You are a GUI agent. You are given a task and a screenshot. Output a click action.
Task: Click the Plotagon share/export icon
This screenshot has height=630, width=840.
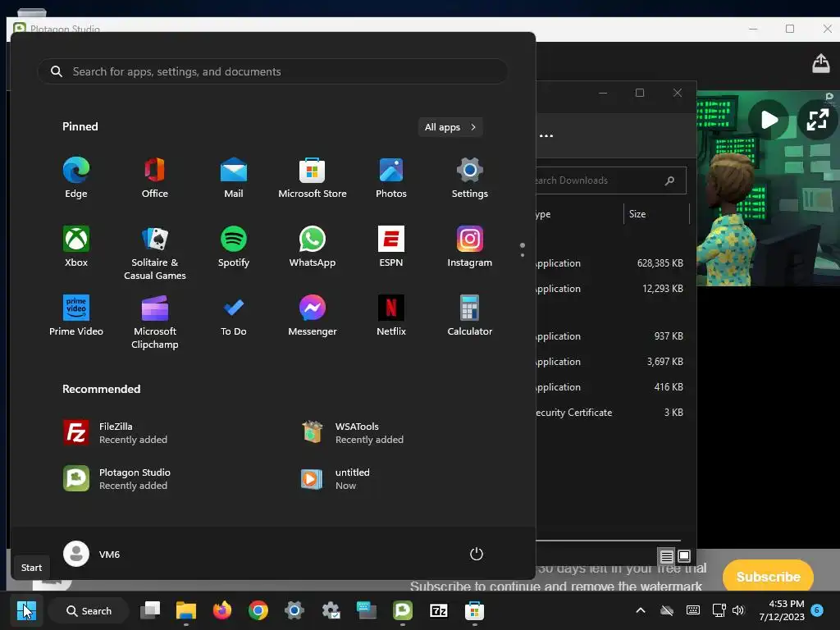click(x=820, y=63)
